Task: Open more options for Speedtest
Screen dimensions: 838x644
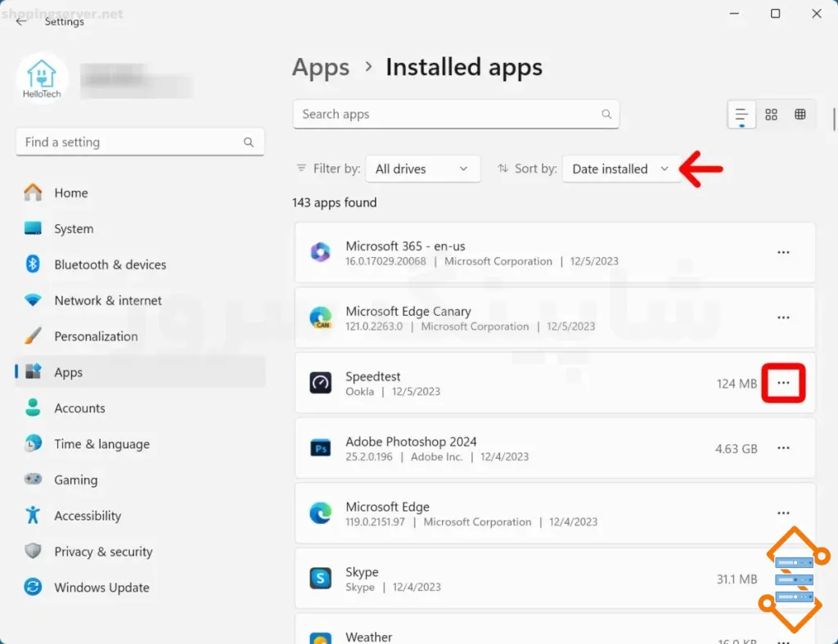Action: coord(783,383)
